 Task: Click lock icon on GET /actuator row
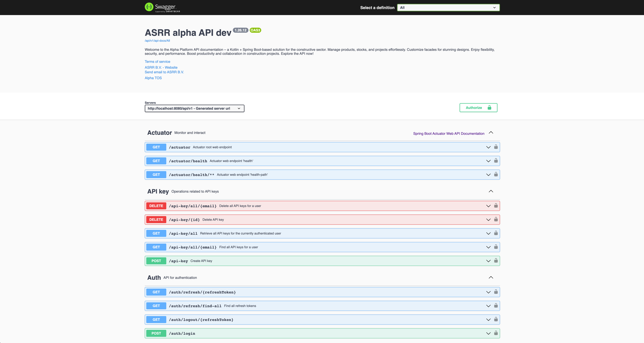click(496, 147)
